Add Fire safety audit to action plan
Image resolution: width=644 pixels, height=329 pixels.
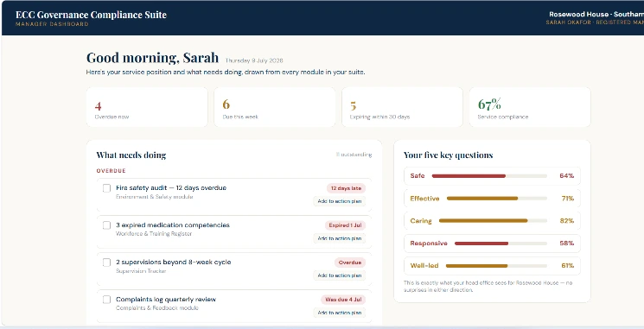(339, 201)
